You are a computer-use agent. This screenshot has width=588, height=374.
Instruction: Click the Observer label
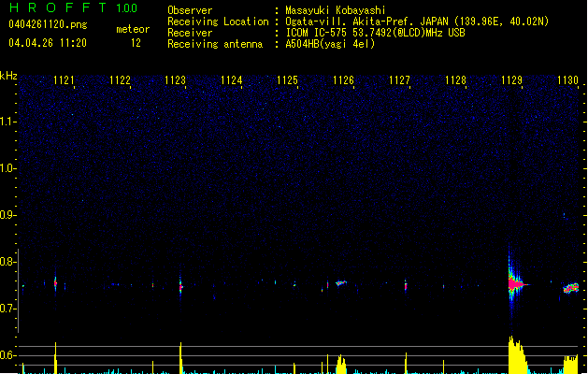click(x=190, y=10)
